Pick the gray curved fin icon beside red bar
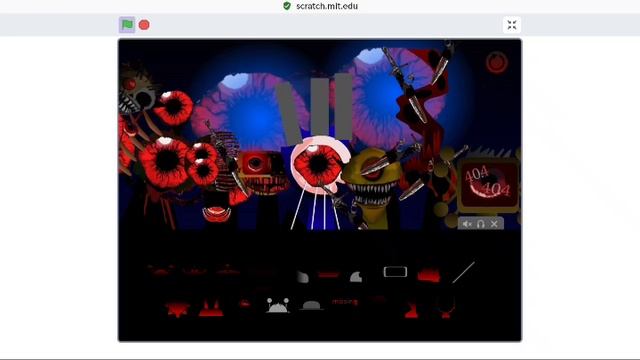This screenshot has width=640, height=360. (x=356, y=277)
